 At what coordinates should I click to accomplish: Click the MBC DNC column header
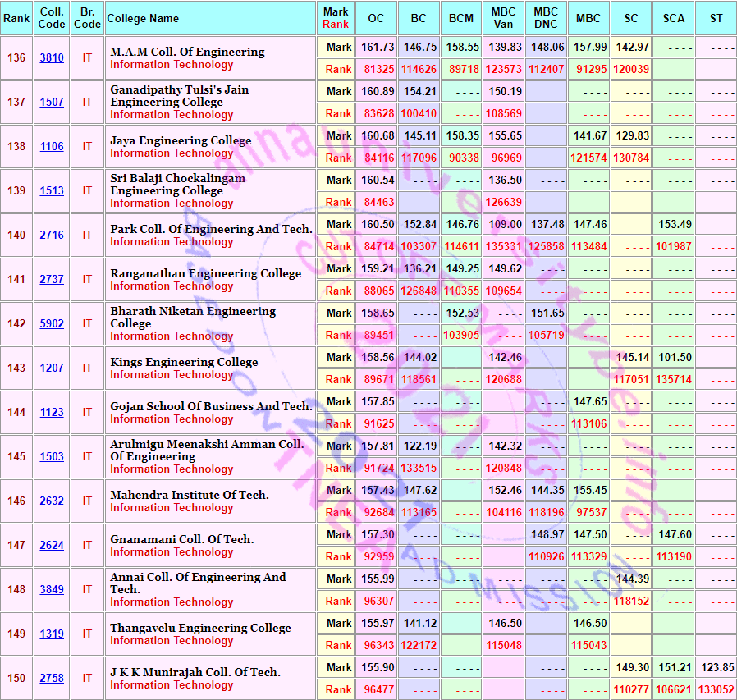(546, 18)
